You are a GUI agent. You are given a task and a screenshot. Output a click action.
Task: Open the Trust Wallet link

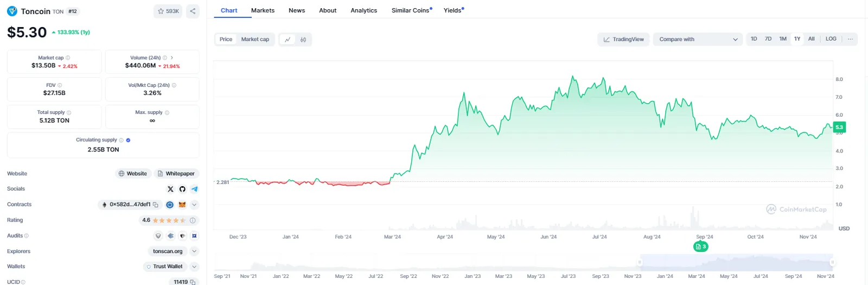click(164, 267)
